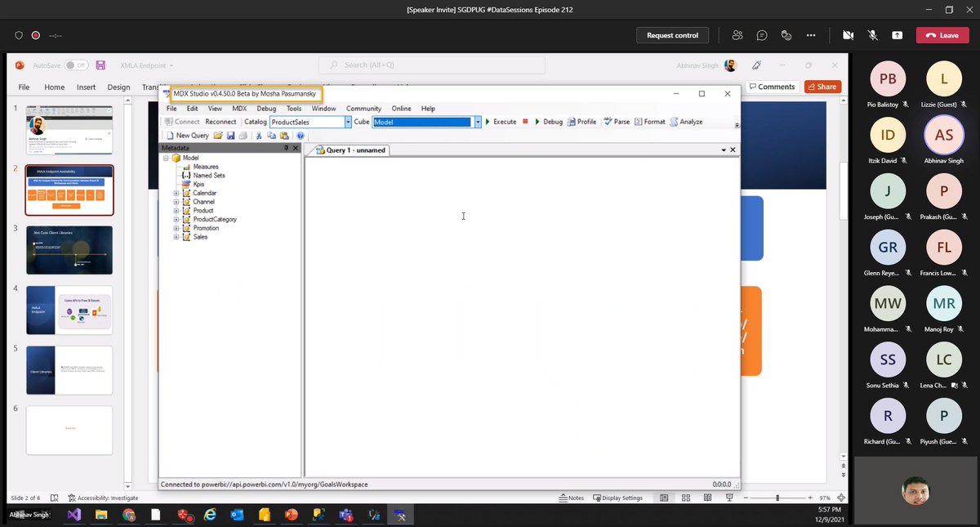
Task: Click Reconnect in MDX Studio toolbar
Action: pos(220,122)
